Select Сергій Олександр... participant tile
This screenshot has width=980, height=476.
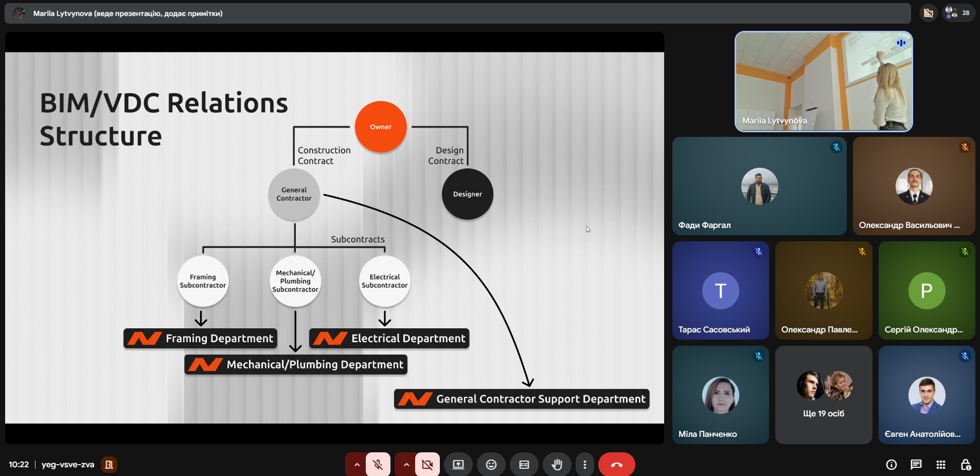(x=927, y=290)
